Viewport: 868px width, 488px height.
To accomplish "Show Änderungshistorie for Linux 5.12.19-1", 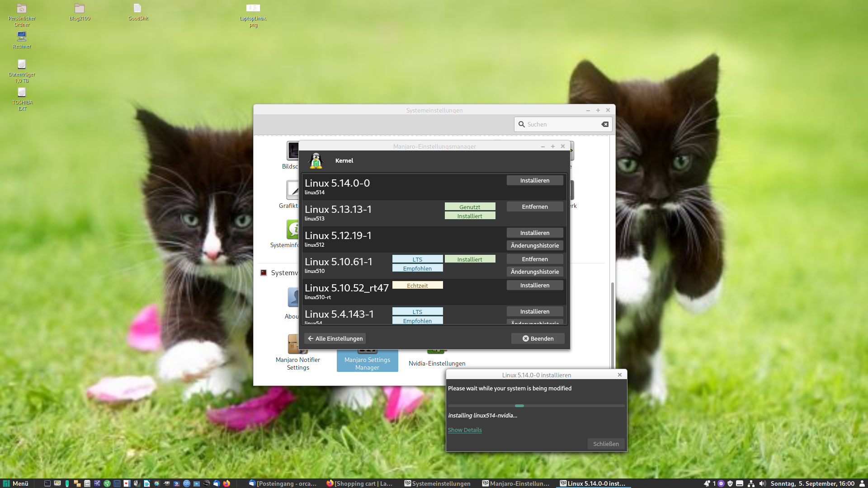I will (535, 245).
